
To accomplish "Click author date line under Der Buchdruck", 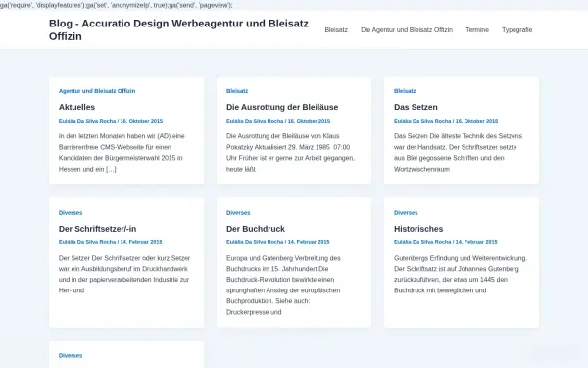I will pyautogui.click(x=278, y=242).
